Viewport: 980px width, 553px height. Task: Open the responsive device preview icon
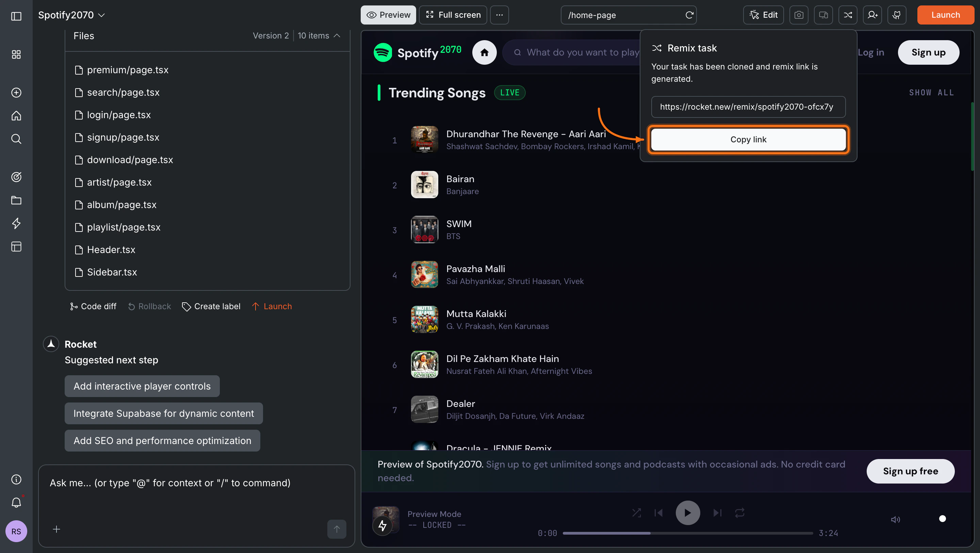(x=823, y=15)
